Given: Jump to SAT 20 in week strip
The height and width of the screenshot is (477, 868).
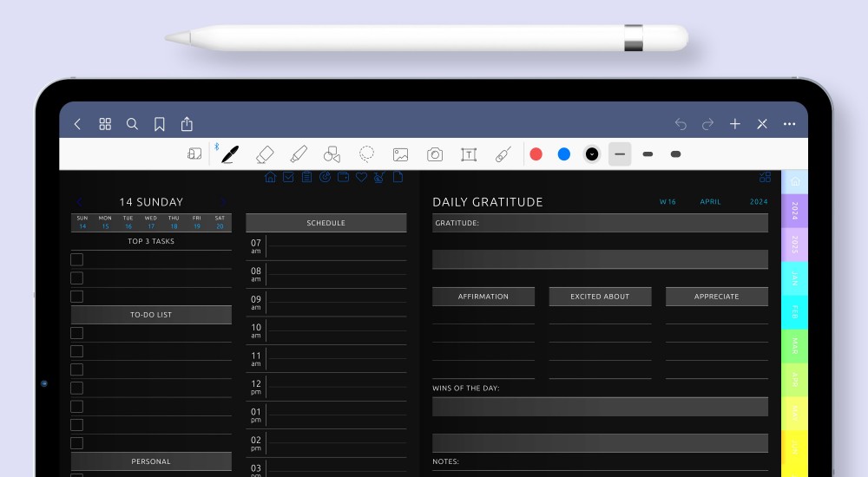Looking at the screenshot, I should (220, 222).
